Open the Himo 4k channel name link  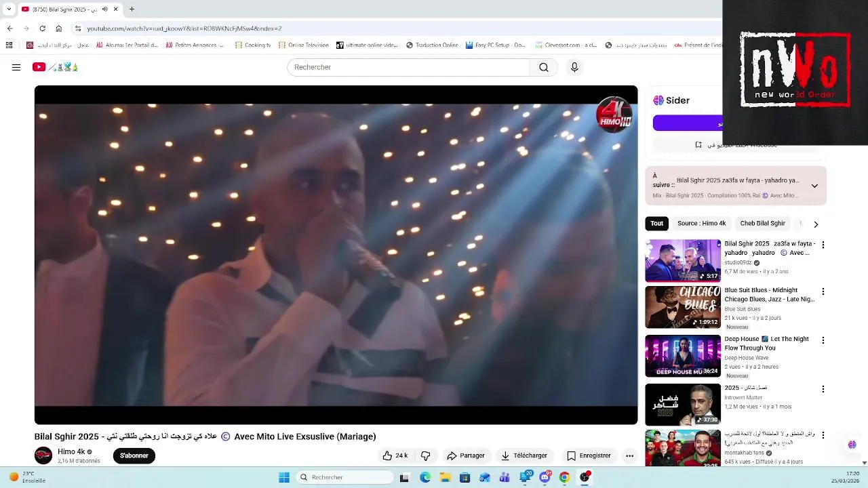71,451
